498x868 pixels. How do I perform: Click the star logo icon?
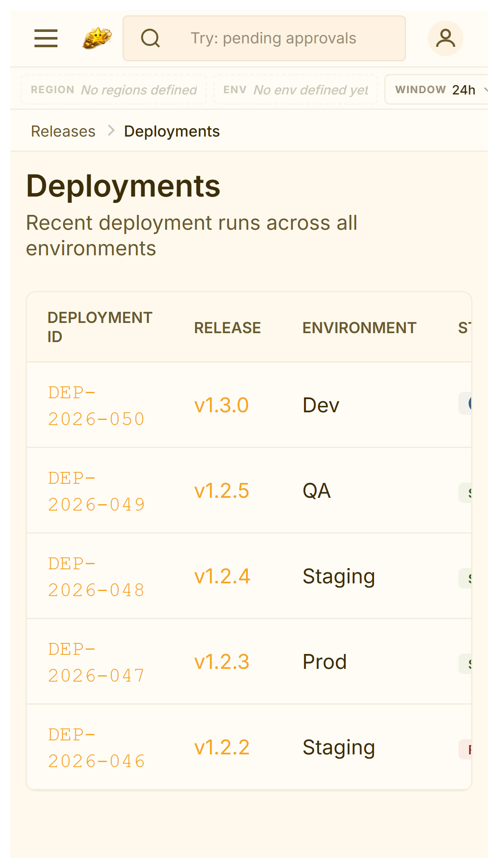[x=97, y=38]
